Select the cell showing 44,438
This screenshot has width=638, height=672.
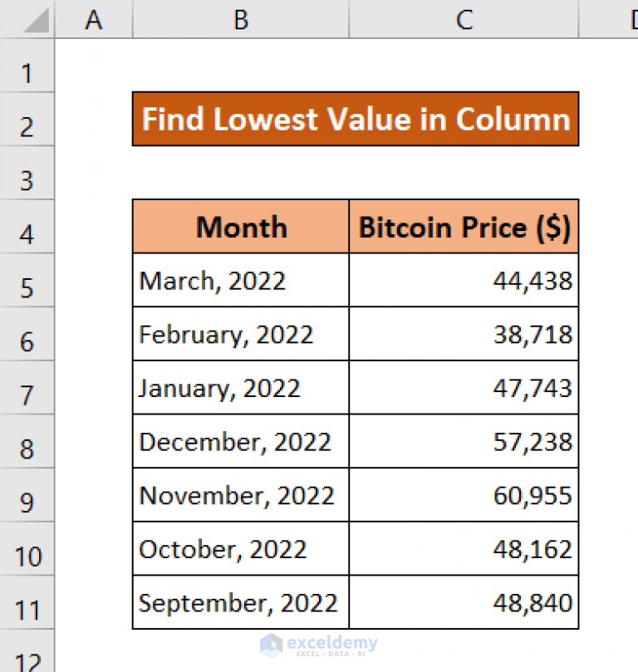pos(464,280)
